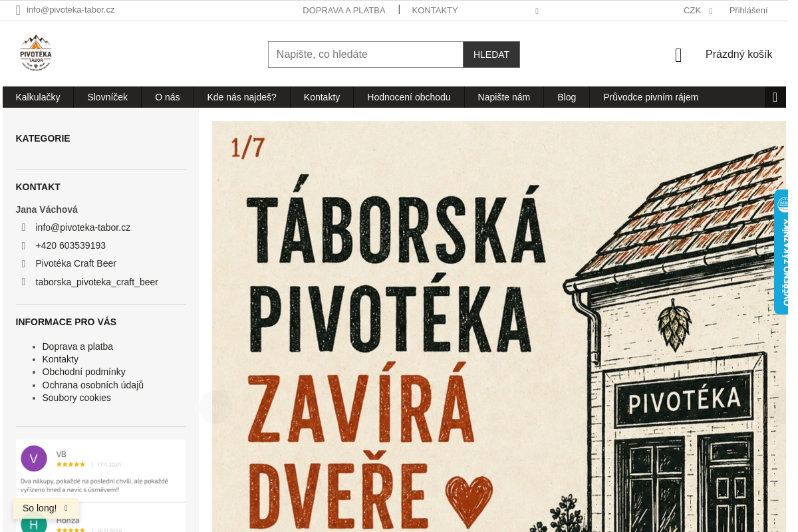The width and height of the screenshot is (798, 532).
Task: Open the verified customers side badge
Action: [x=781, y=252]
